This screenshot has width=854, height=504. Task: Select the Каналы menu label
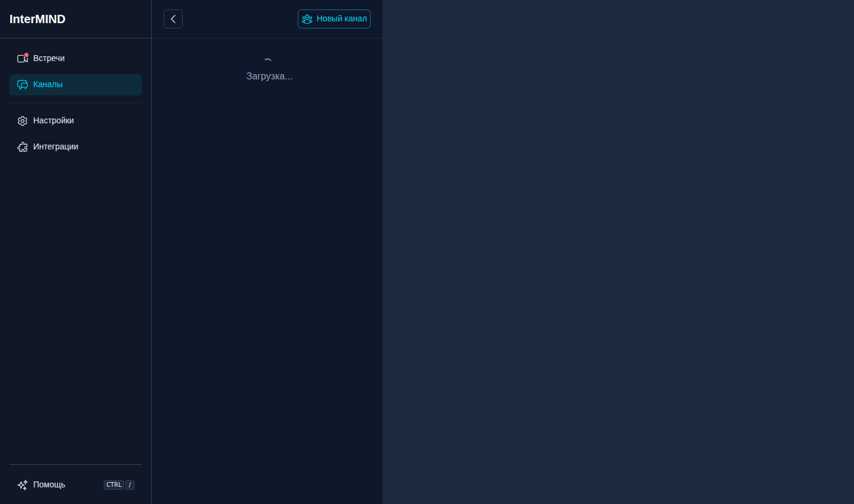[x=48, y=84]
